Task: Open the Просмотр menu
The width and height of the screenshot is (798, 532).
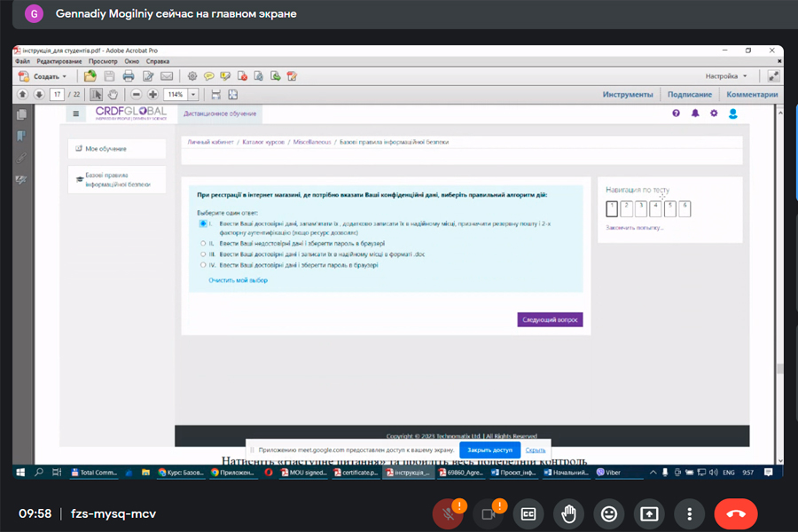Action: 103,61
